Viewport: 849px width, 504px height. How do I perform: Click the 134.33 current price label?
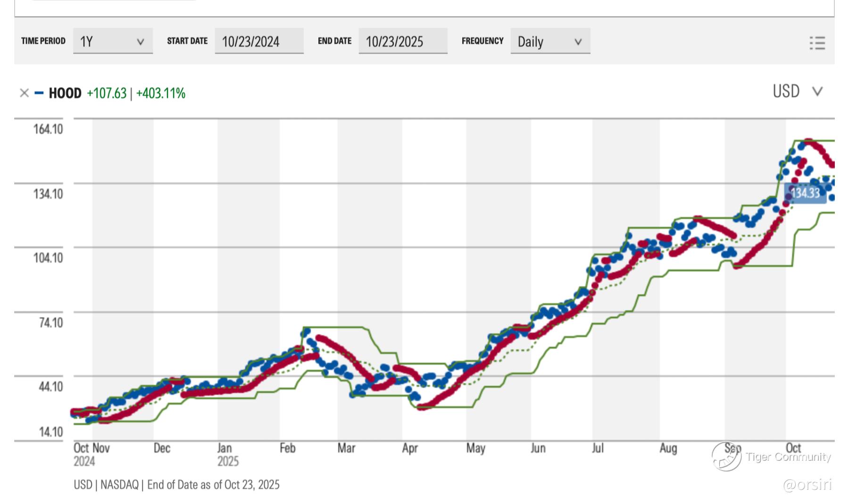click(x=805, y=193)
